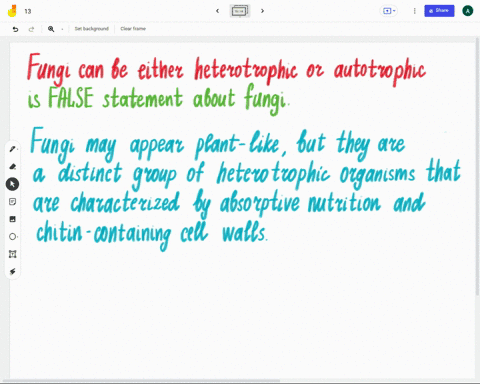Go to the previous frame arrow

tap(217, 11)
